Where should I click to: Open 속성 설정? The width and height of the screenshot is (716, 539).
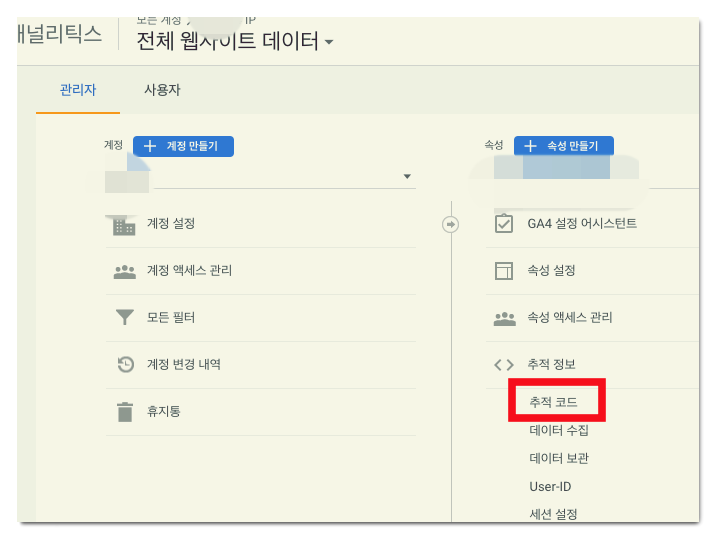(551, 270)
